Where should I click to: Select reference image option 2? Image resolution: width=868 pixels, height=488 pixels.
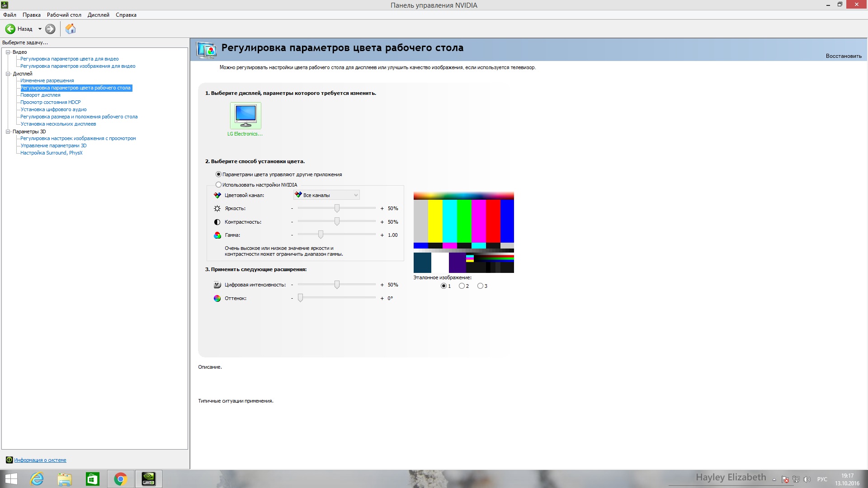[x=462, y=286]
